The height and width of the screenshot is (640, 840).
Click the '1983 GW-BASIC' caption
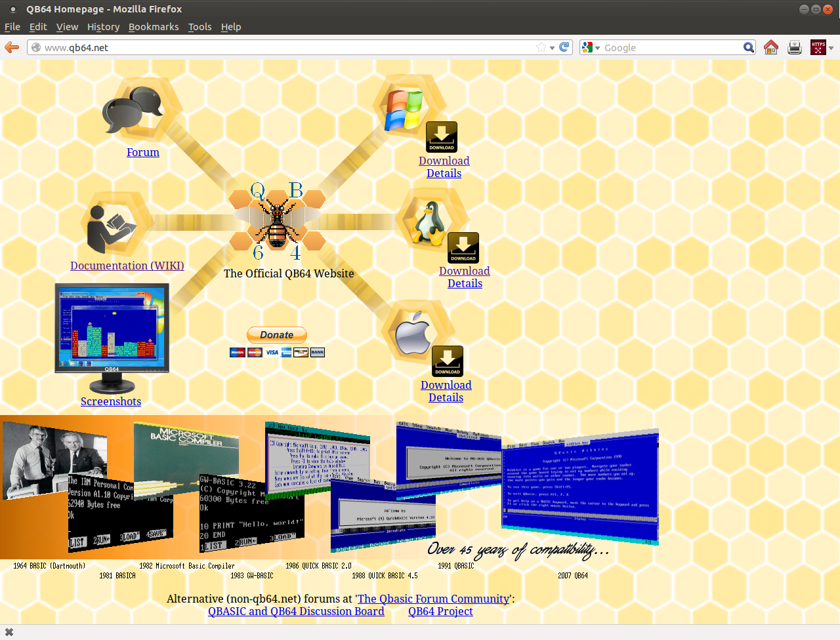(252, 576)
